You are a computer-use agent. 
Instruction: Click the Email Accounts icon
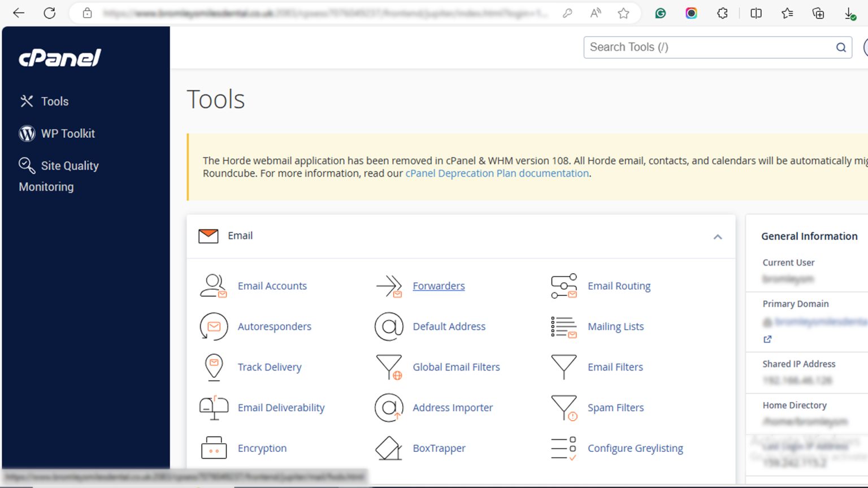point(214,286)
